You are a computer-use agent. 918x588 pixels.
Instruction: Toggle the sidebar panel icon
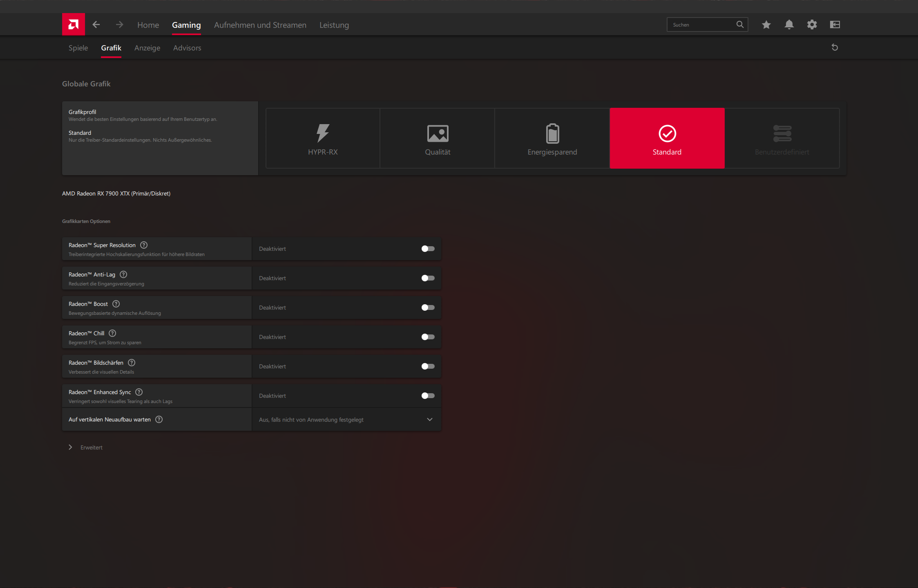coord(835,24)
